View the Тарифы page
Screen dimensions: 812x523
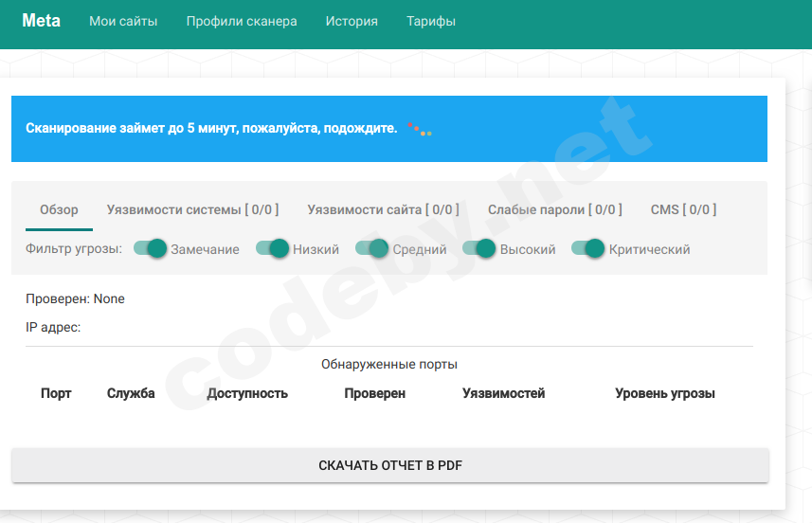coord(431,21)
